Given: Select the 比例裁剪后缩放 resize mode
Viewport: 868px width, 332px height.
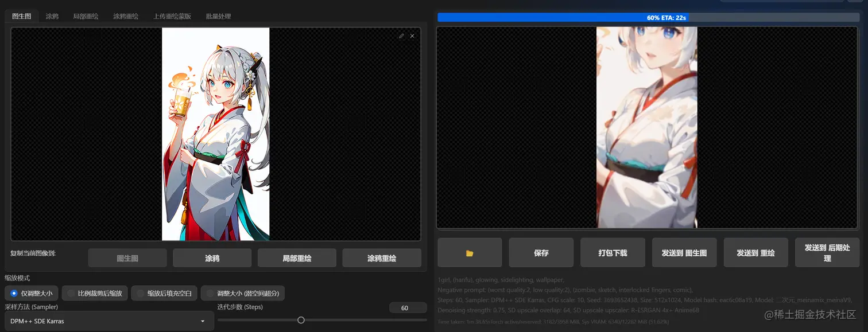Looking at the screenshot, I should [x=95, y=293].
